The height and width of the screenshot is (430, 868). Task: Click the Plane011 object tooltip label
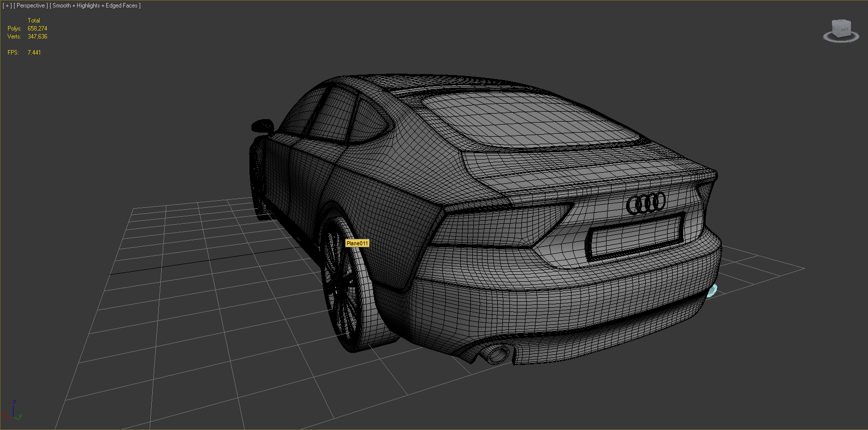click(357, 243)
